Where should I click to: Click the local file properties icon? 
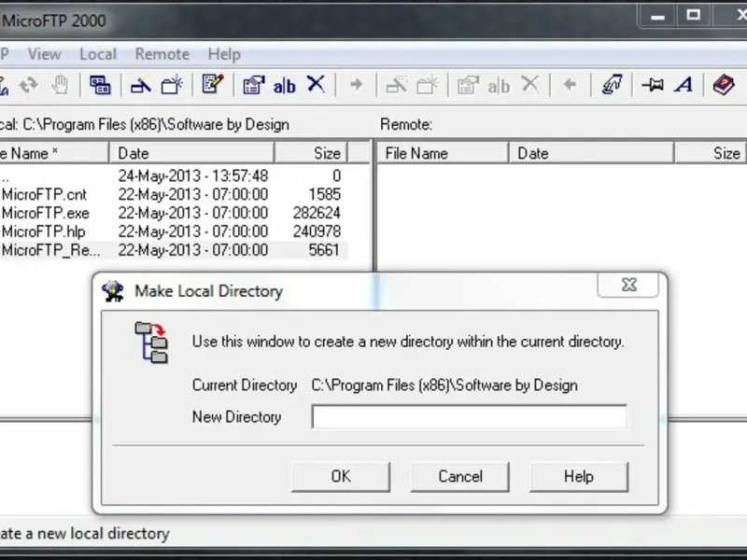point(254,85)
